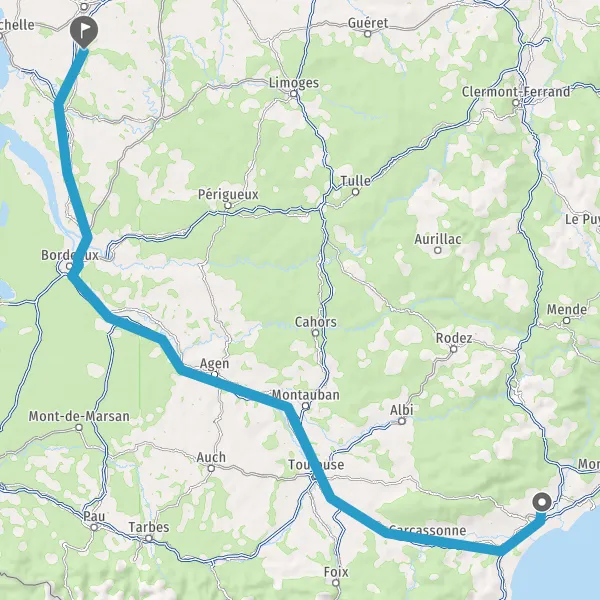Viewport: 600px width, 600px height.
Task: Click the Tulle city marker
Action: click(355, 192)
